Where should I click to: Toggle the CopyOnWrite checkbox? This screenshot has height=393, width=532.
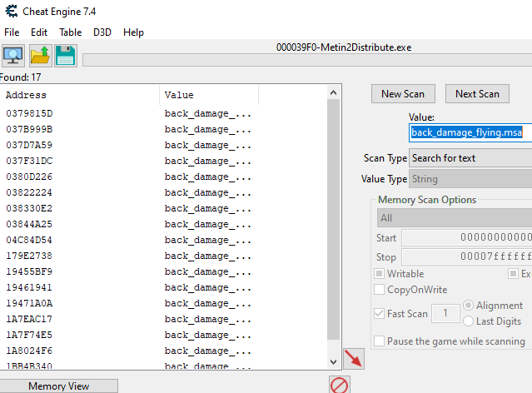[x=379, y=290]
